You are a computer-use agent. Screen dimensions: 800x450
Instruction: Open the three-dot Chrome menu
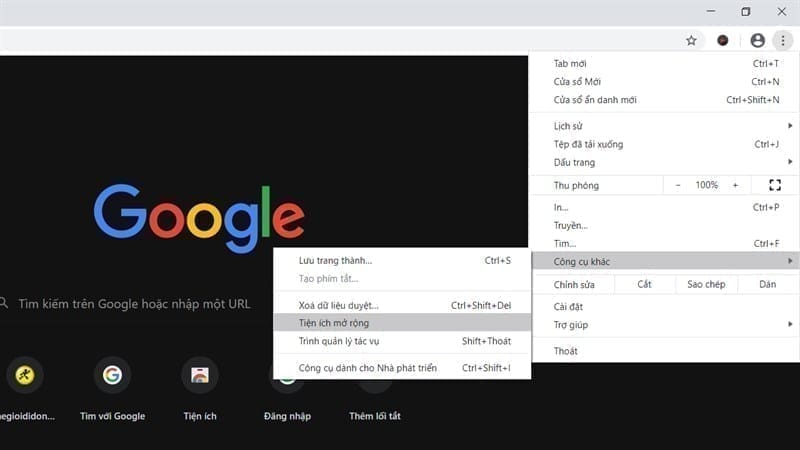783,40
